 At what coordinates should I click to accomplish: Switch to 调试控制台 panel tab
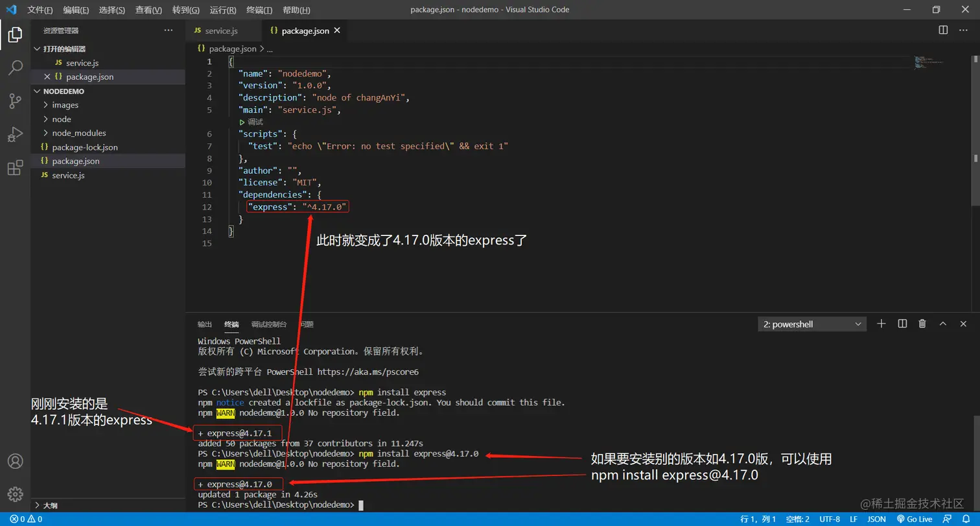click(x=269, y=324)
